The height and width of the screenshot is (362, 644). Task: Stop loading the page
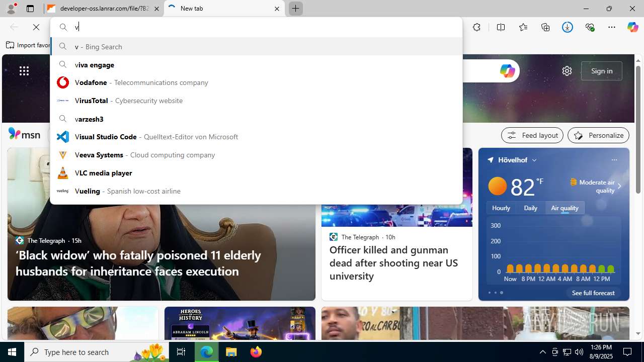pyautogui.click(x=36, y=27)
